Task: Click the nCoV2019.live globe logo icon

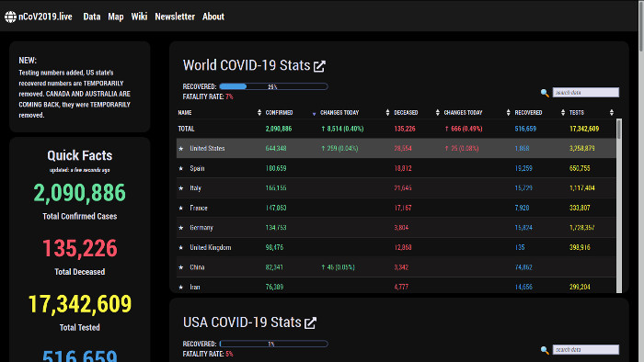Action: (x=10, y=17)
